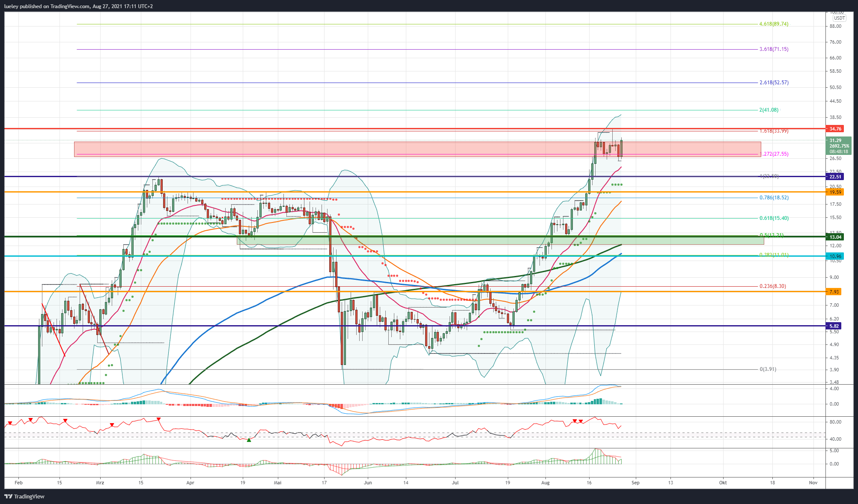Click the 0(3.91) Fibonacci label
The height and width of the screenshot is (504, 858).
coord(768,369)
